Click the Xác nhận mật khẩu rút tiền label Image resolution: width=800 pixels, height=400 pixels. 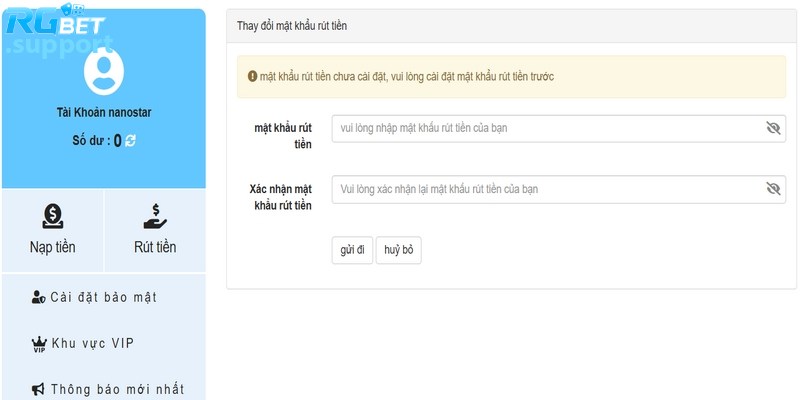point(281,197)
